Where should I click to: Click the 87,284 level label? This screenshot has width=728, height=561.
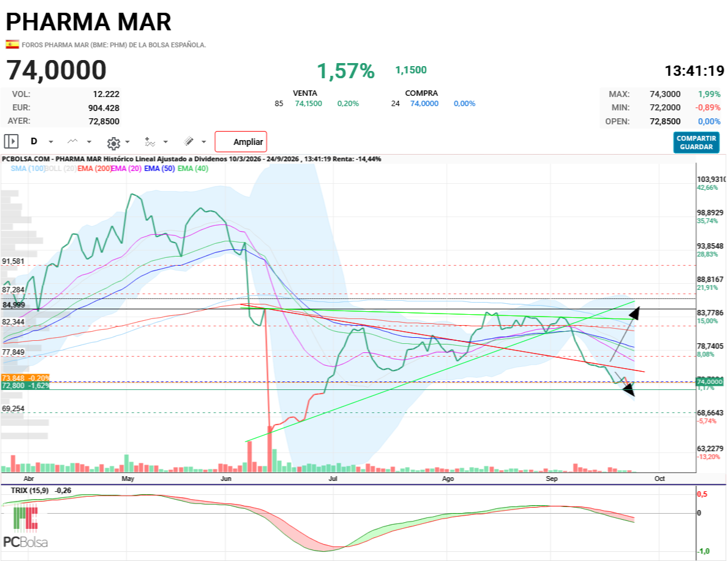tap(13, 290)
